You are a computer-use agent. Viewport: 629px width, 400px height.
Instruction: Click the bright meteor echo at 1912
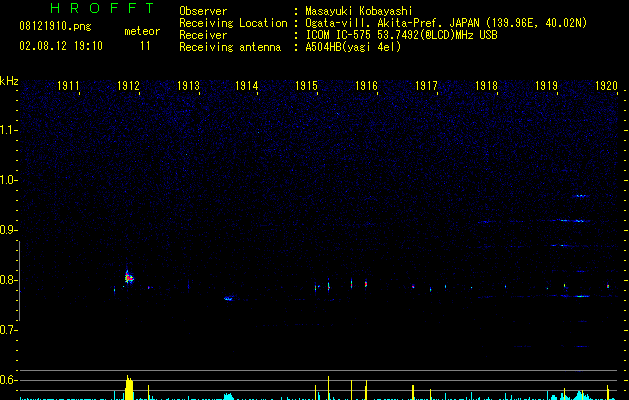pos(129,277)
